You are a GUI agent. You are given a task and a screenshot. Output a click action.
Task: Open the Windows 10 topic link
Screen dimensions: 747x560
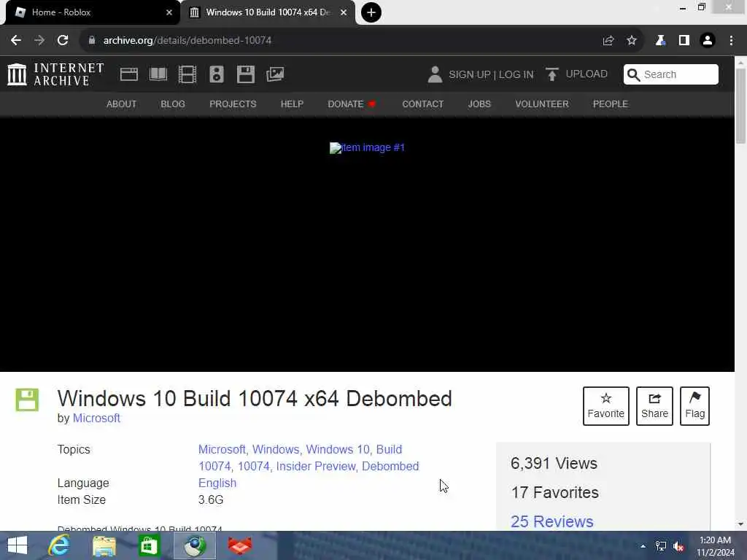click(337, 449)
